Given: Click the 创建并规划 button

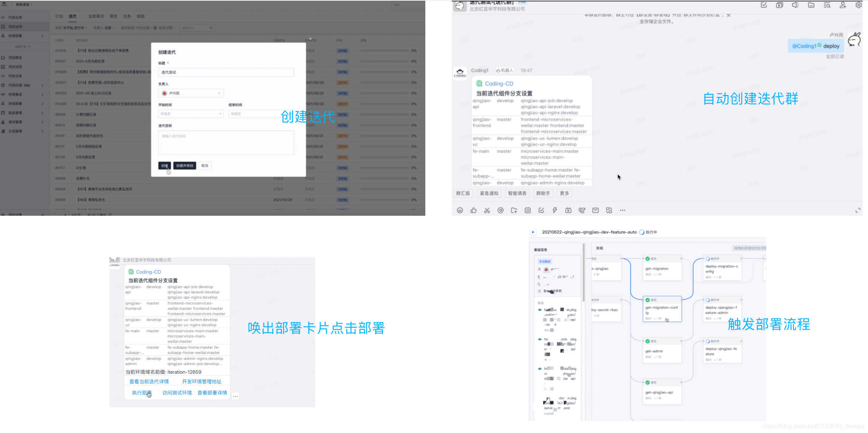Looking at the screenshot, I should (184, 166).
